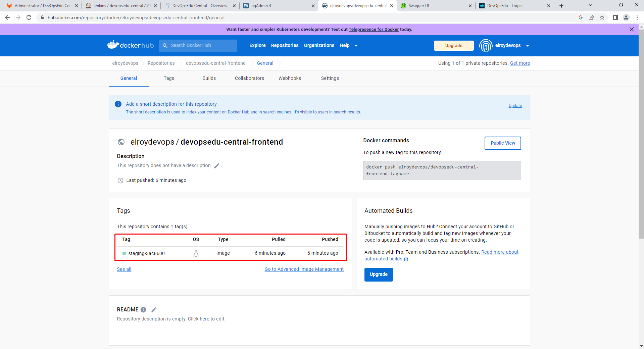Open the Webhooks tab
This screenshot has height=349, width=644.
click(x=290, y=78)
